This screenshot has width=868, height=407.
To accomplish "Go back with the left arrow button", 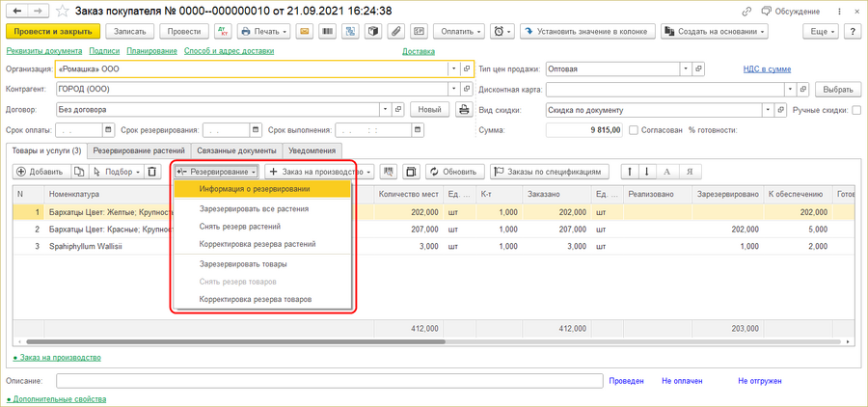I will tap(15, 11).
